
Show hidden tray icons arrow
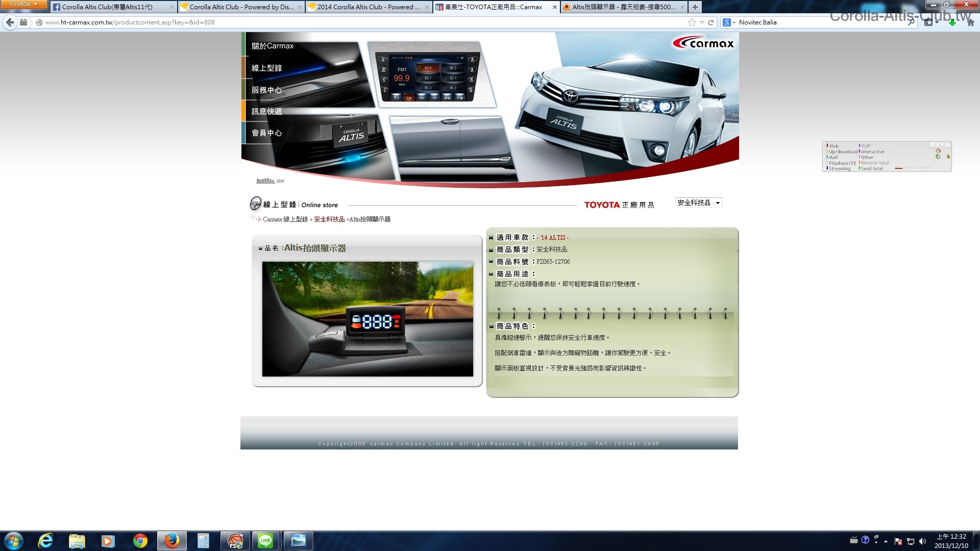886,541
